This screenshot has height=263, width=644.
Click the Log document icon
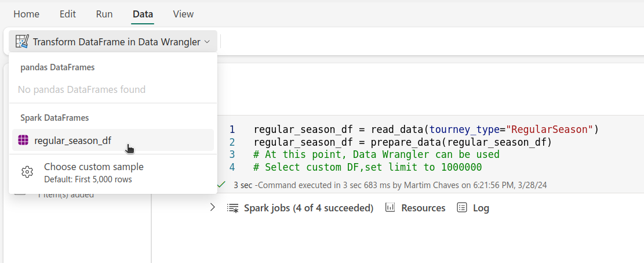(x=462, y=208)
